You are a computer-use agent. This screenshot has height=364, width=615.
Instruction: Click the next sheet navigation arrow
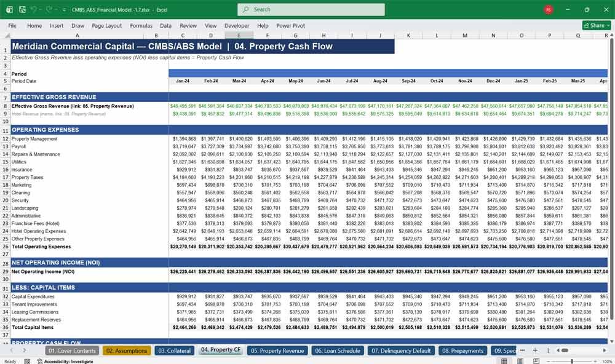click(x=25, y=350)
